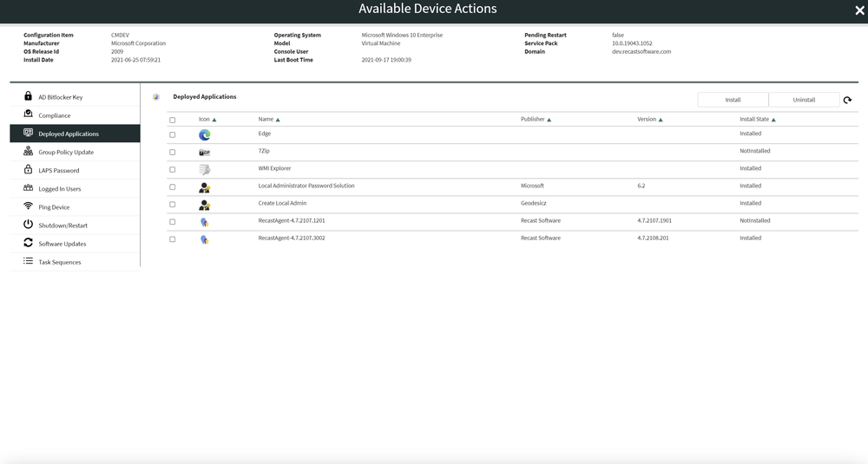Click the Create Local Admin app icon
Screen dimensions: 868x464
(x=204, y=206)
